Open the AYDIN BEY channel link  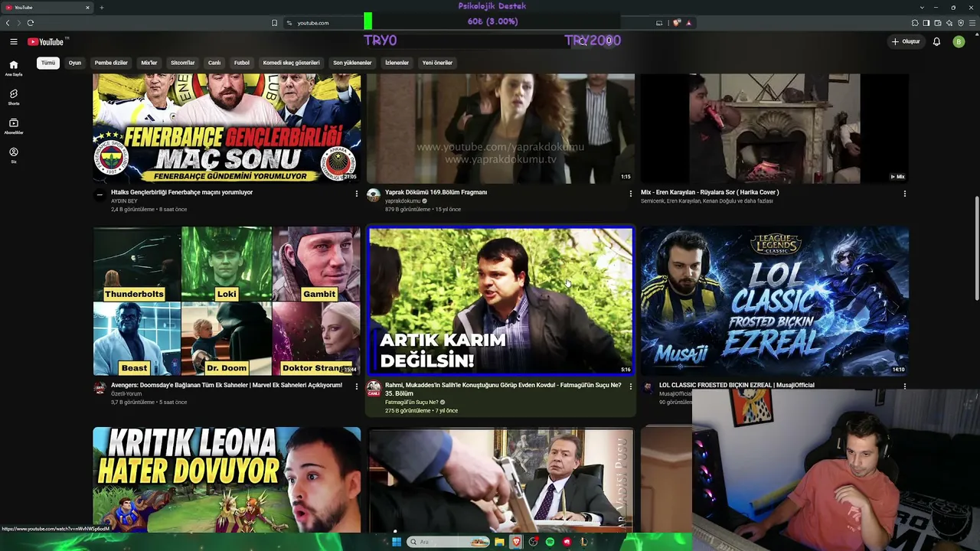tap(126, 201)
